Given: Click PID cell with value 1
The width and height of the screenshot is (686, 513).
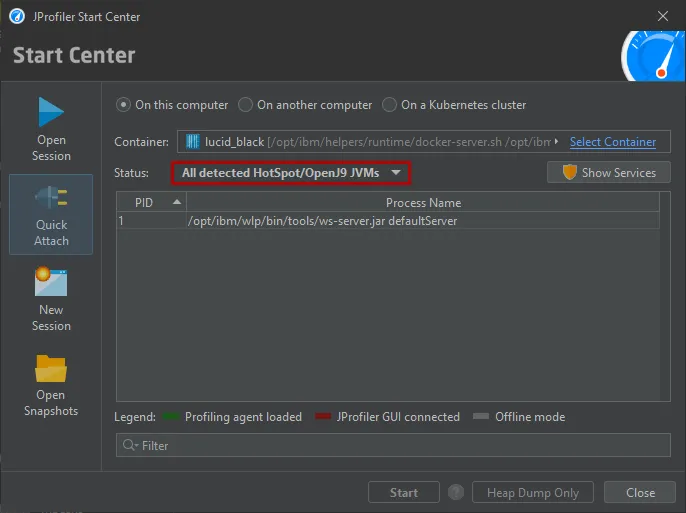Looking at the screenshot, I should 151,221.
